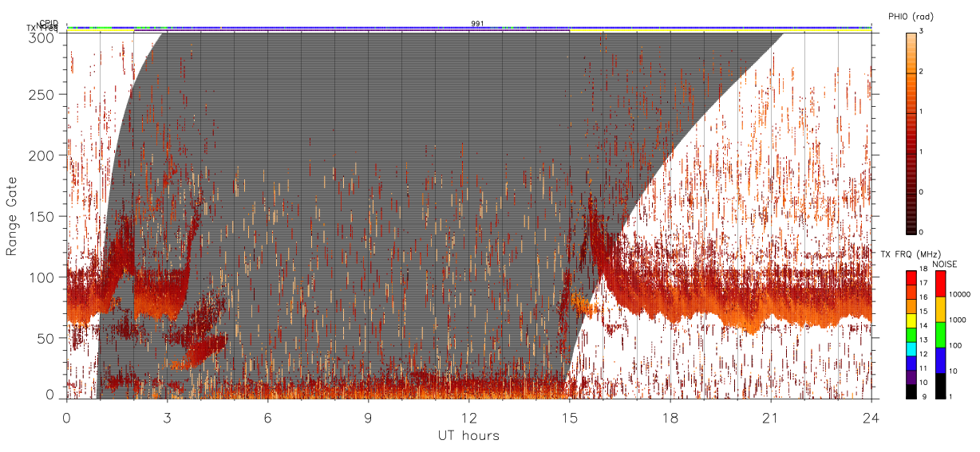Click the 'NOISE' legend title
This screenshot has height=452, width=980.
pyautogui.click(x=944, y=264)
